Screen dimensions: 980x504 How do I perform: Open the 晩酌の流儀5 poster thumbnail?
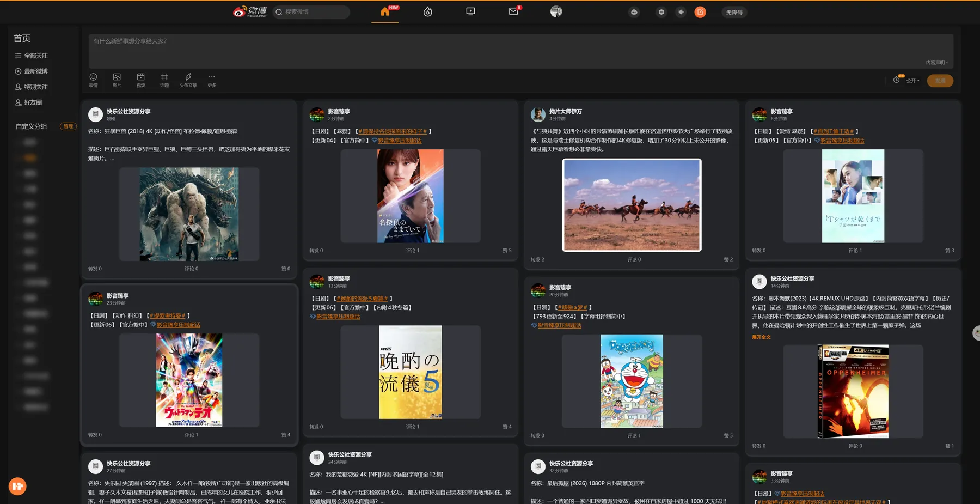click(x=411, y=372)
